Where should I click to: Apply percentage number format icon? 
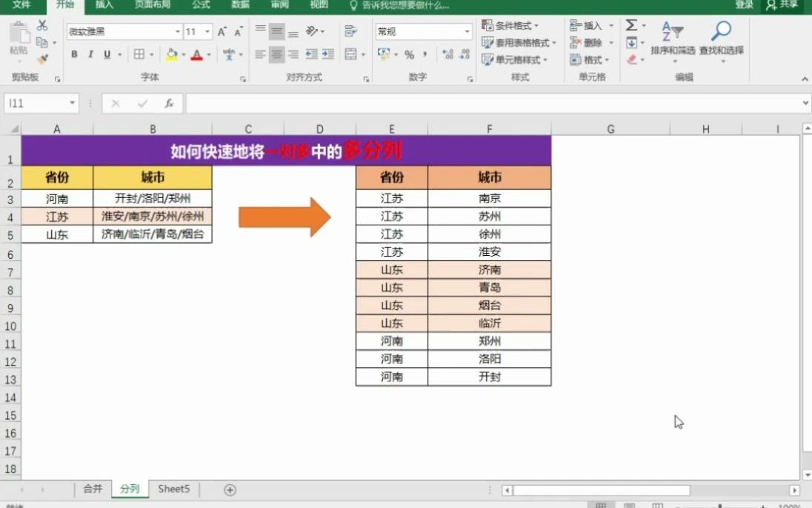pos(408,53)
